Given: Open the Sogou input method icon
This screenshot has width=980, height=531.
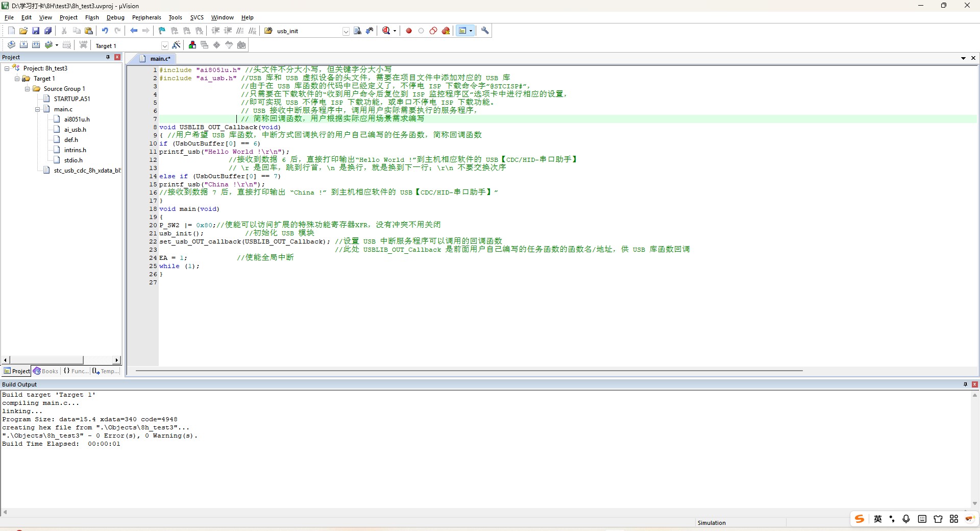Looking at the screenshot, I should [x=860, y=519].
